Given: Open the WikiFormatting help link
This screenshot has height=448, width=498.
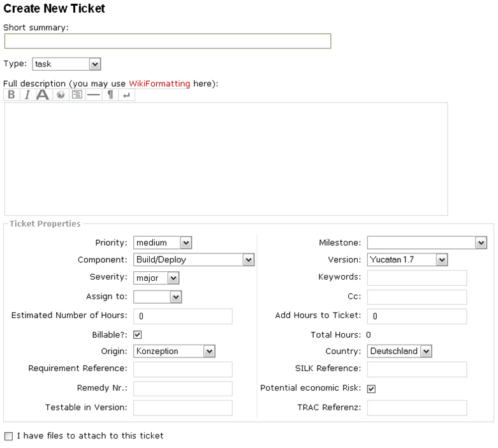Looking at the screenshot, I should coord(159,84).
